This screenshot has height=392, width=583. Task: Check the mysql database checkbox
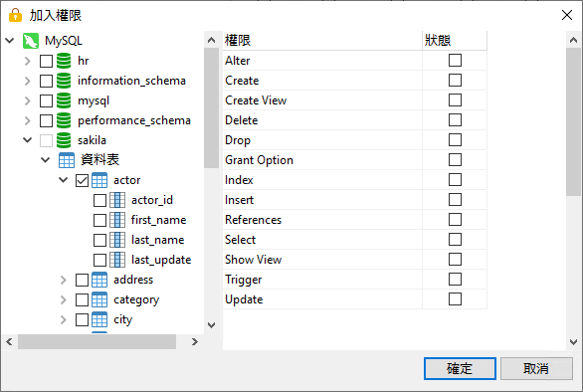coord(46,100)
